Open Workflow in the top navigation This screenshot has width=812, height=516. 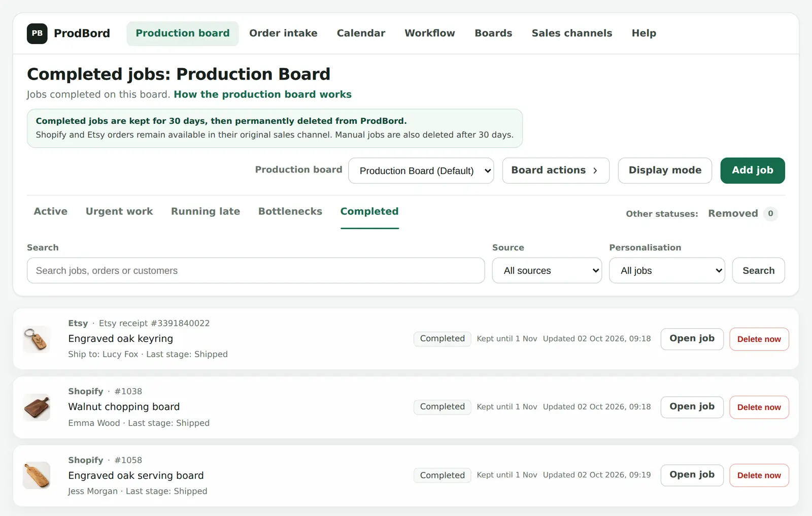[430, 33]
